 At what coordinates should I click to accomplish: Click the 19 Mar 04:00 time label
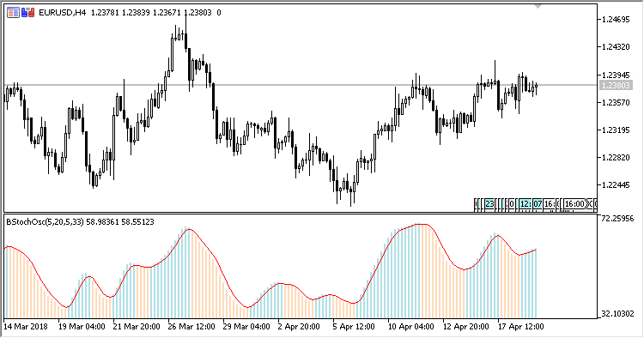click(x=82, y=327)
